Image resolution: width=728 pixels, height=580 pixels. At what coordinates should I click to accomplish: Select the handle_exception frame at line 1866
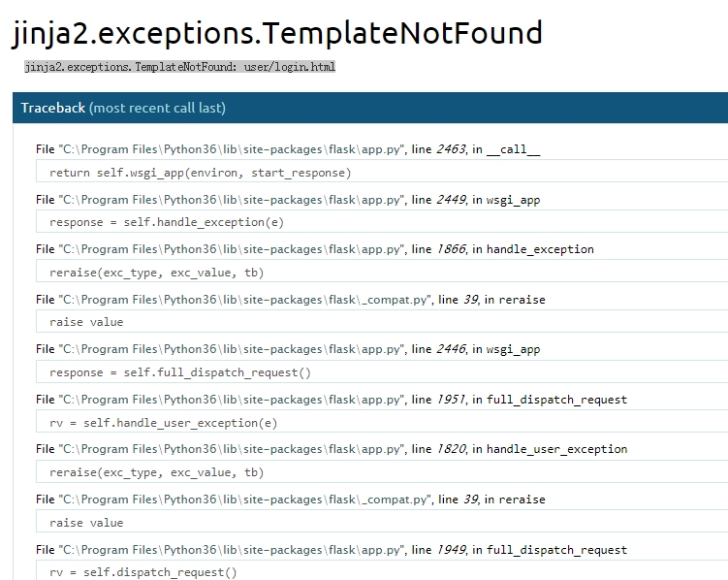(315, 249)
